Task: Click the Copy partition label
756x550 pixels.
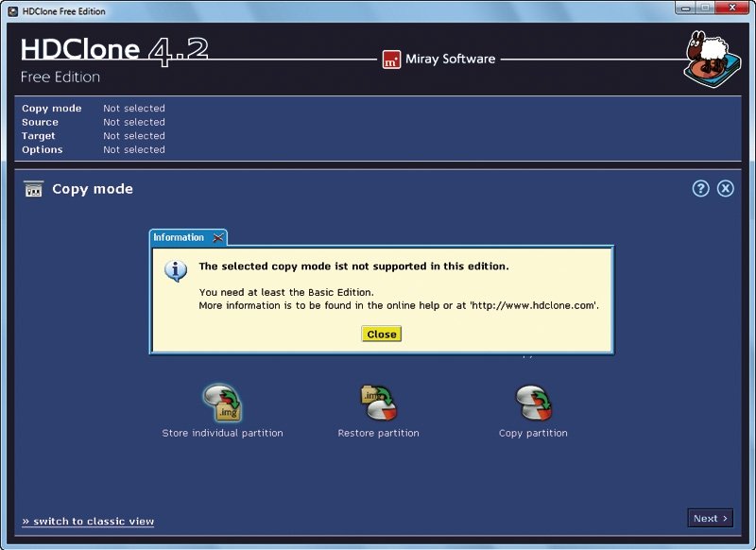Action: [x=533, y=433]
